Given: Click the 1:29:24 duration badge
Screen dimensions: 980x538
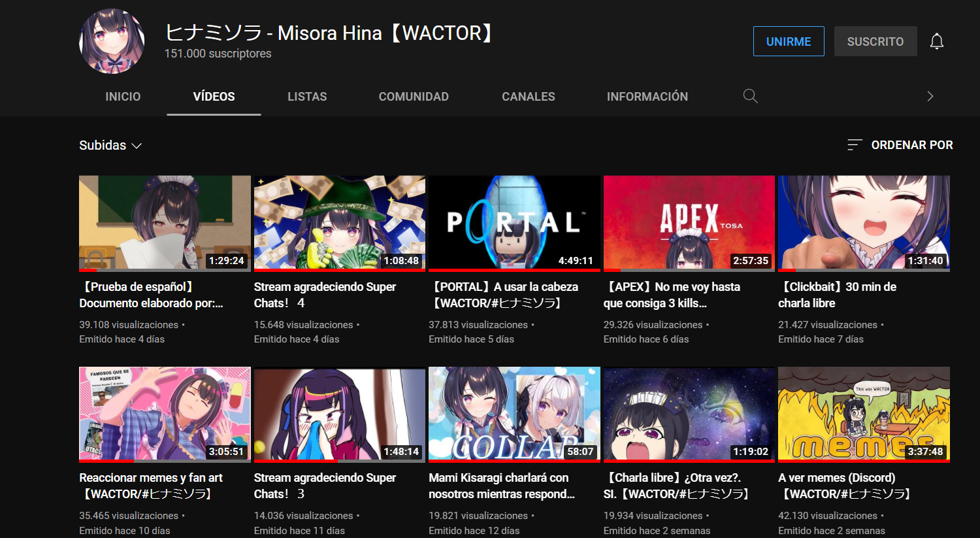Looking at the screenshot, I should tap(226, 260).
